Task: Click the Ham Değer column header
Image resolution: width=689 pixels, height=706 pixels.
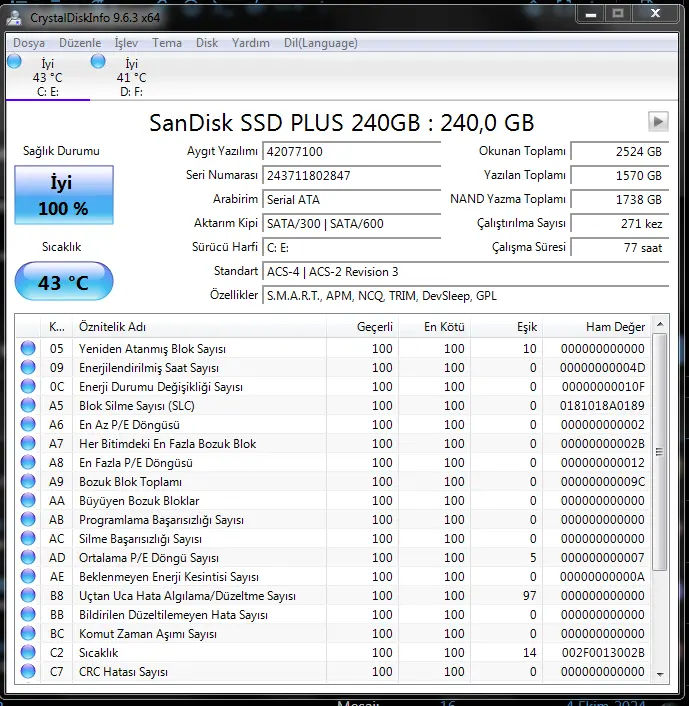Action: pyautogui.click(x=596, y=327)
